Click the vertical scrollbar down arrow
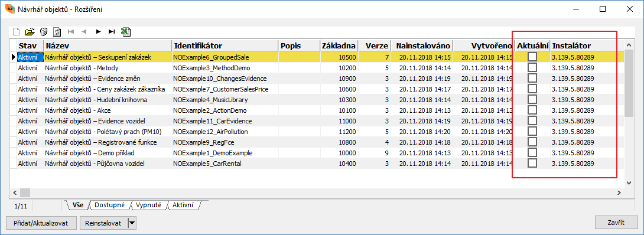Viewport: 644px width, 235px height. pyautogui.click(x=629, y=183)
